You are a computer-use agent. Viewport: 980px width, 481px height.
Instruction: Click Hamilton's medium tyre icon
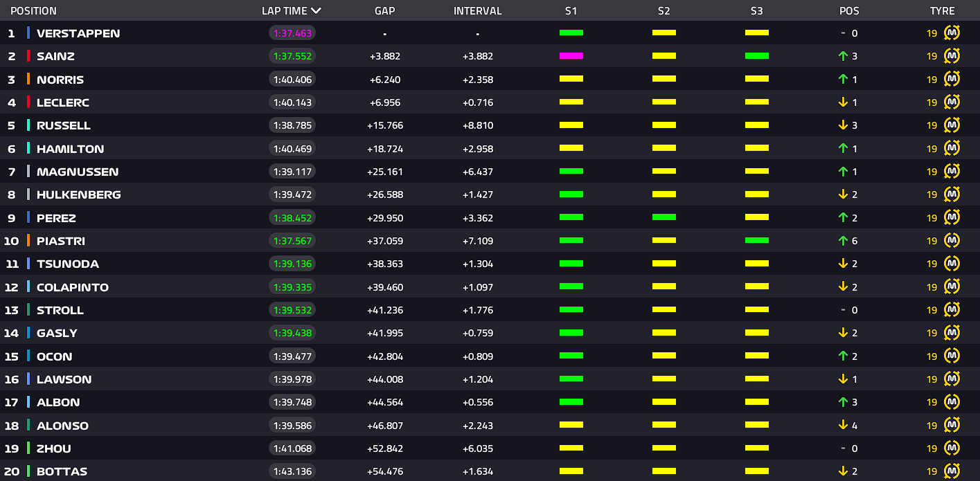[x=952, y=149]
